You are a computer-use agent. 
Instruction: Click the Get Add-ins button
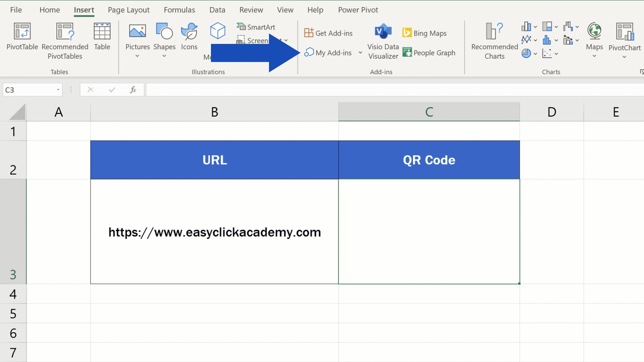point(328,33)
